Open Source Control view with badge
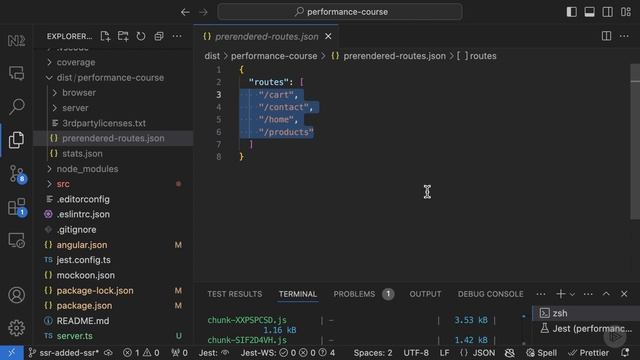Image resolution: width=640 pixels, height=360 pixels. click(x=18, y=174)
